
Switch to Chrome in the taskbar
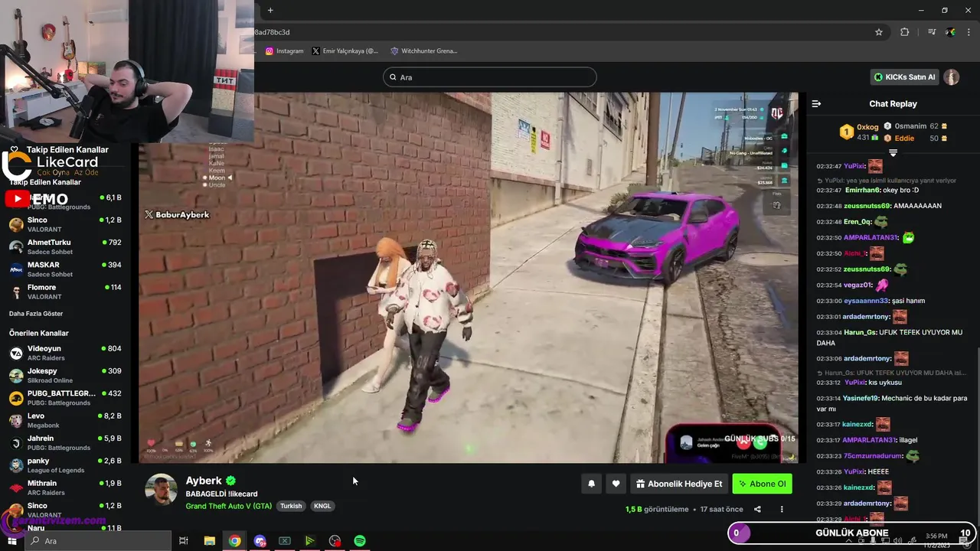234,541
